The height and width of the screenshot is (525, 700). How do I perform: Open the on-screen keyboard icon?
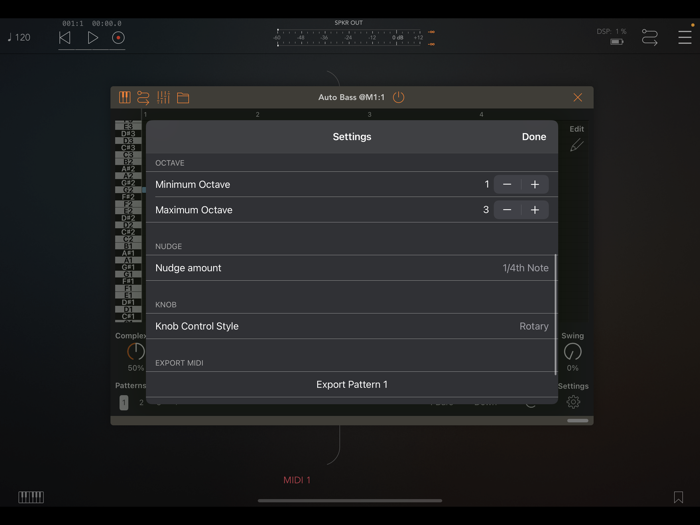pos(31,497)
